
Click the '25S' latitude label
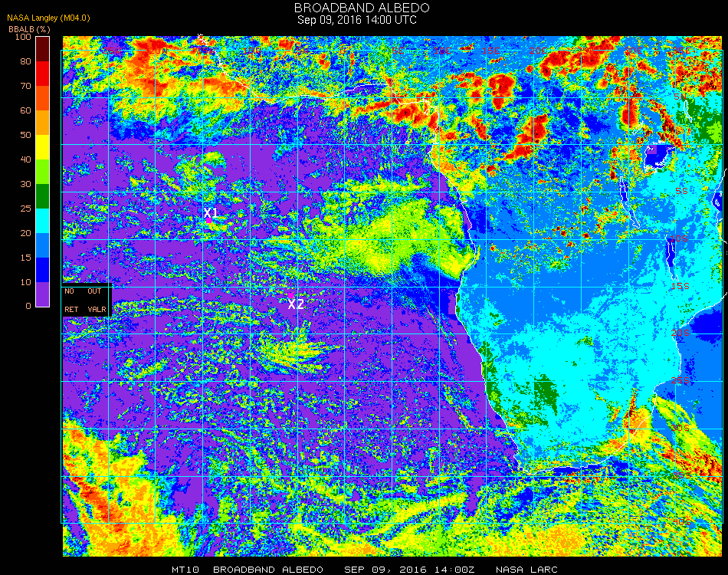tap(680, 381)
